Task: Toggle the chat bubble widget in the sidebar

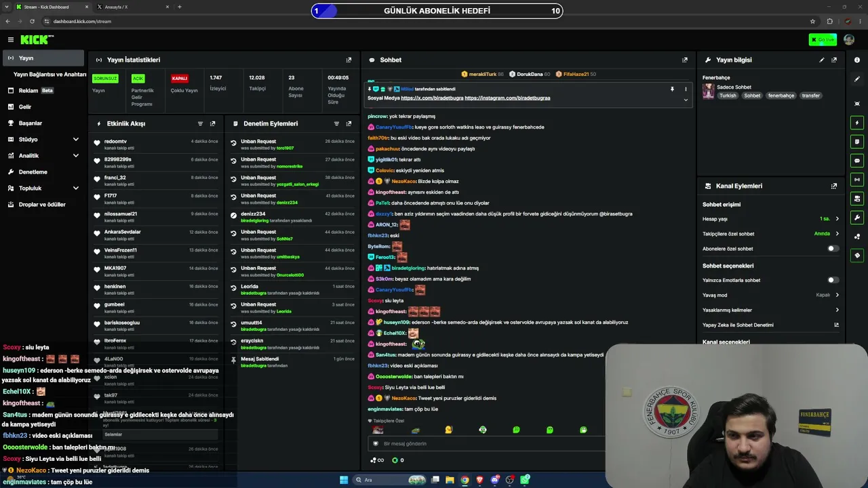Action: tap(857, 161)
